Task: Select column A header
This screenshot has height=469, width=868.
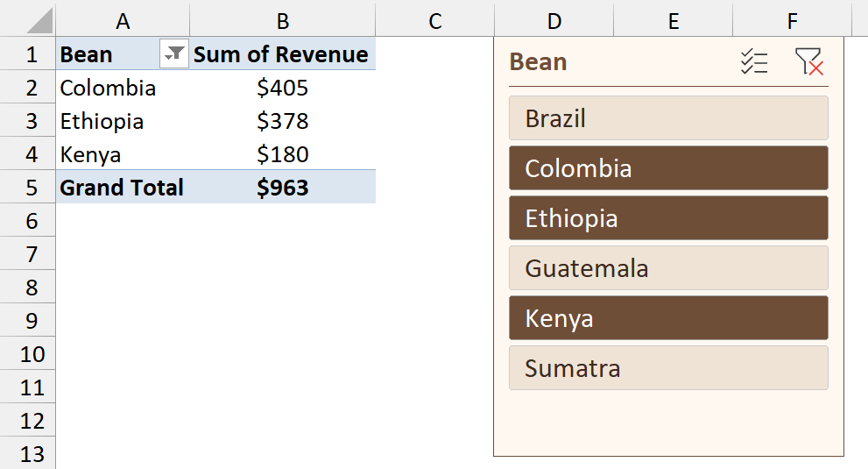Action: [x=123, y=20]
